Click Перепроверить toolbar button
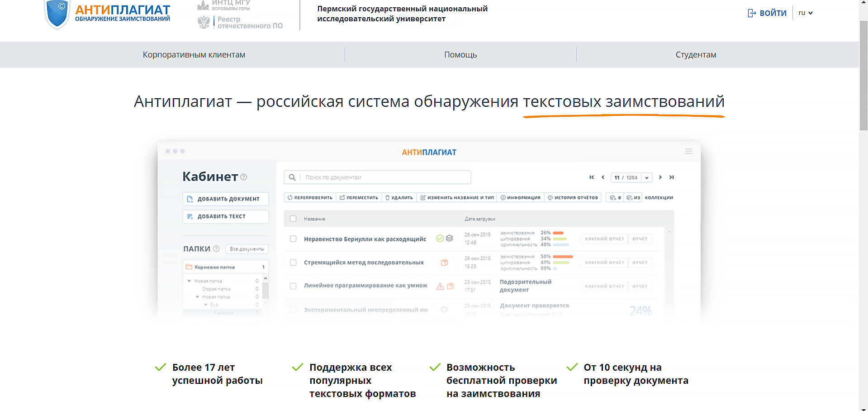868x411 pixels. (x=310, y=198)
